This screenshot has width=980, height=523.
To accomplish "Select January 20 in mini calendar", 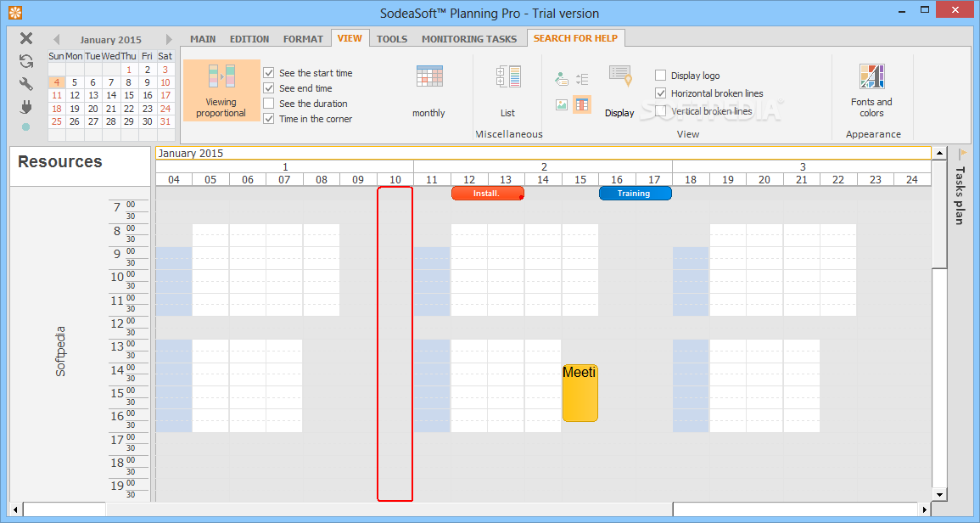I will 93,108.
